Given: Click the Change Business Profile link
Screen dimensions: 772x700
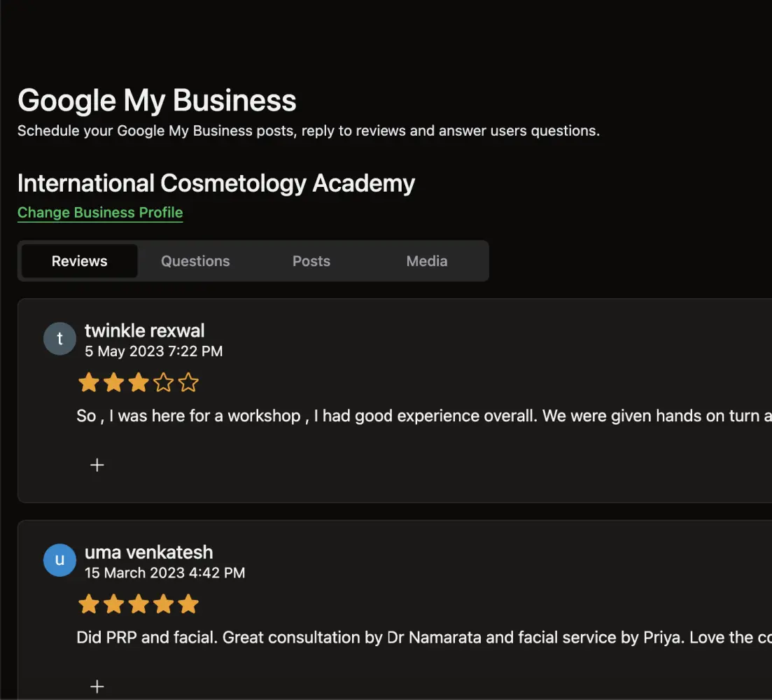Looking at the screenshot, I should pyautogui.click(x=100, y=213).
